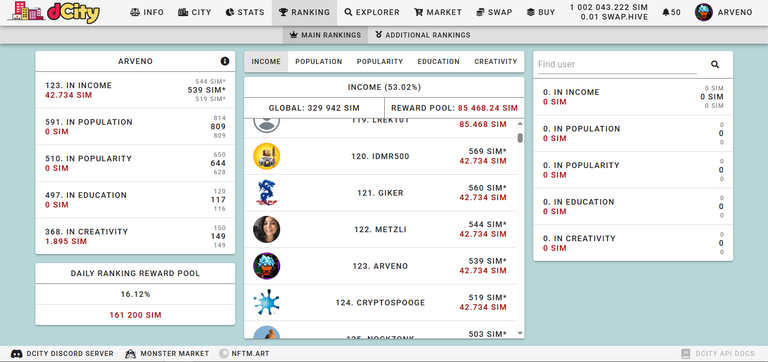The image size is (768, 362).
Task: Click METZLI's avatar photo
Action: click(266, 229)
